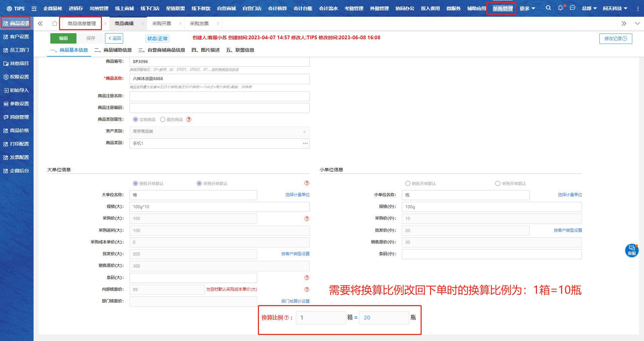This screenshot has height=341, width=644.
Task: Click the green 编辑 button
Action: 63,38
